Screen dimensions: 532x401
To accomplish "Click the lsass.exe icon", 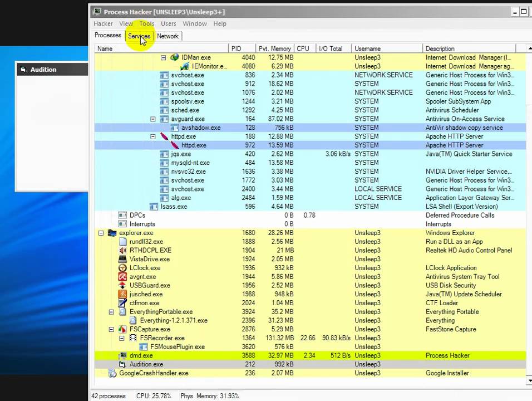I will click(x=154, y=207).
